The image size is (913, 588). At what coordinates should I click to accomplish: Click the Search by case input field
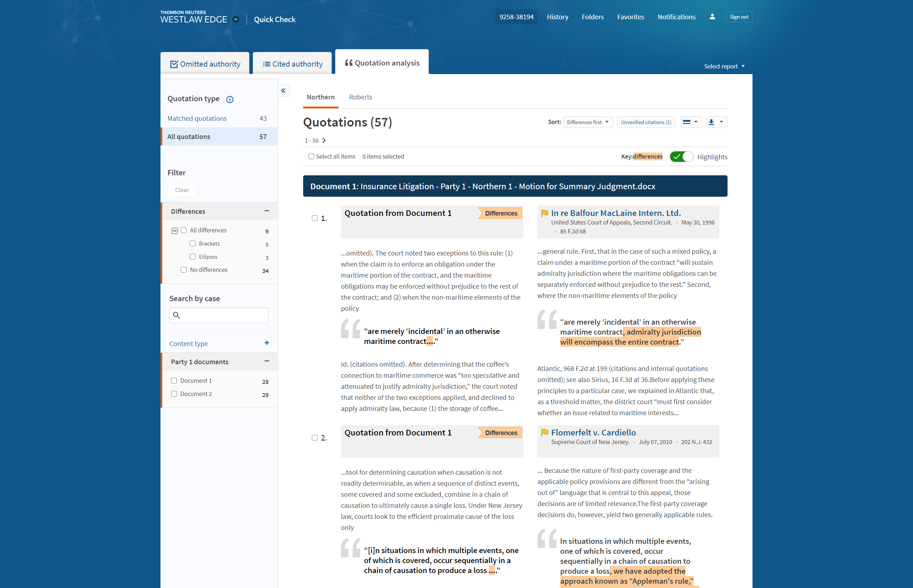pos(219,315)
